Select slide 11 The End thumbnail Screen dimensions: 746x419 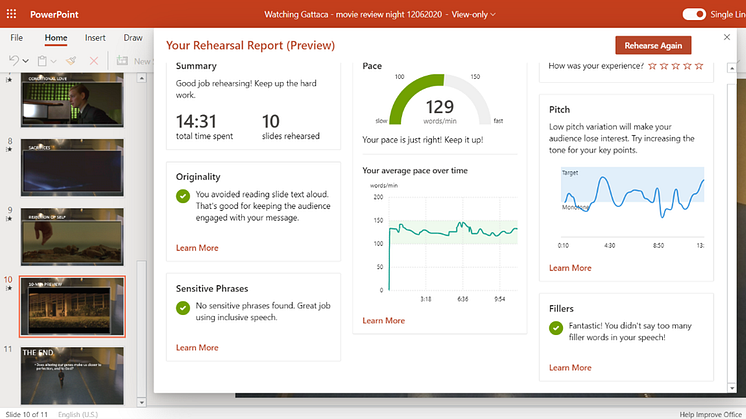coord(72,374)
